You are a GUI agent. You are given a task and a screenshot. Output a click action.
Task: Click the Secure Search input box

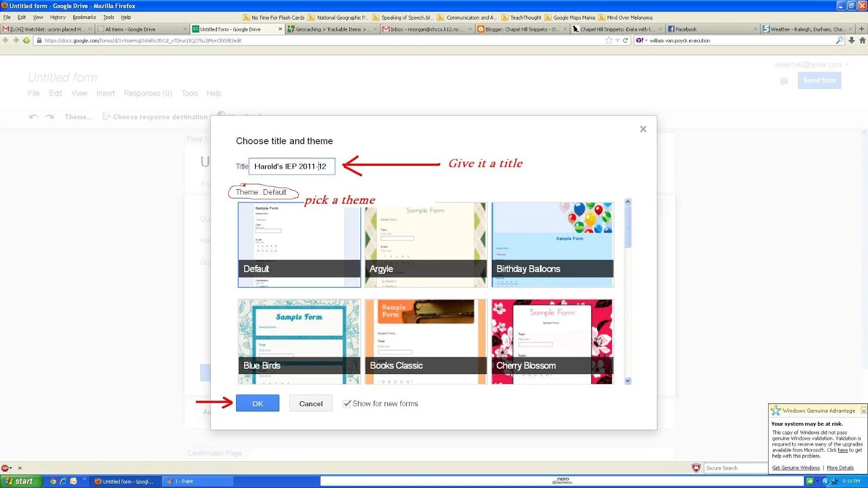tap(736, 468)
